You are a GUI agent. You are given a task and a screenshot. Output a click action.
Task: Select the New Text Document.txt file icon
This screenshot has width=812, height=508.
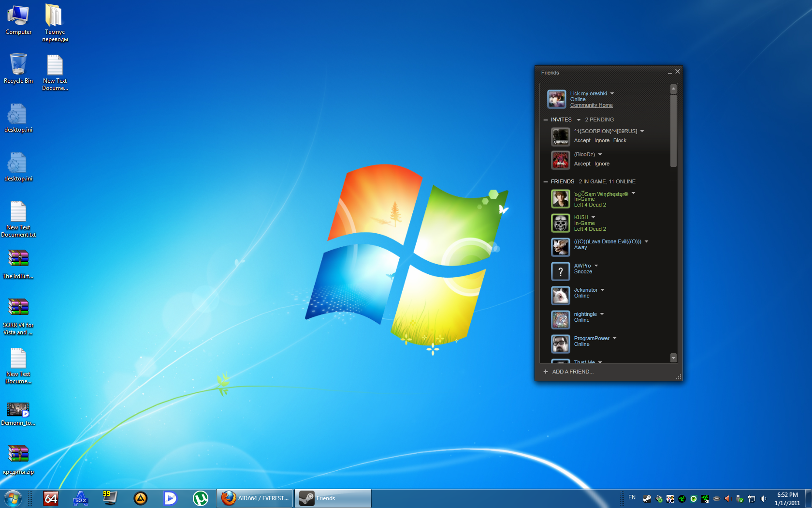click(x=18, y=219)
